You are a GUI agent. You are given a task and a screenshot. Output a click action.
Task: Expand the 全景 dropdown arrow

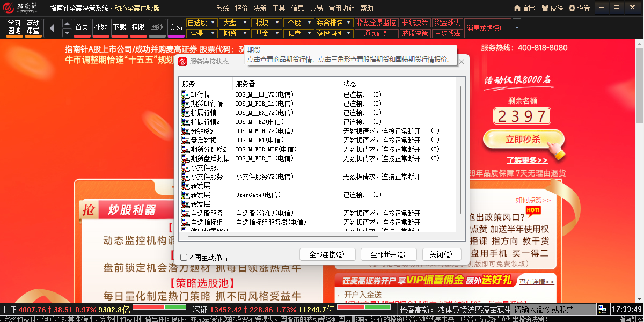214,33
